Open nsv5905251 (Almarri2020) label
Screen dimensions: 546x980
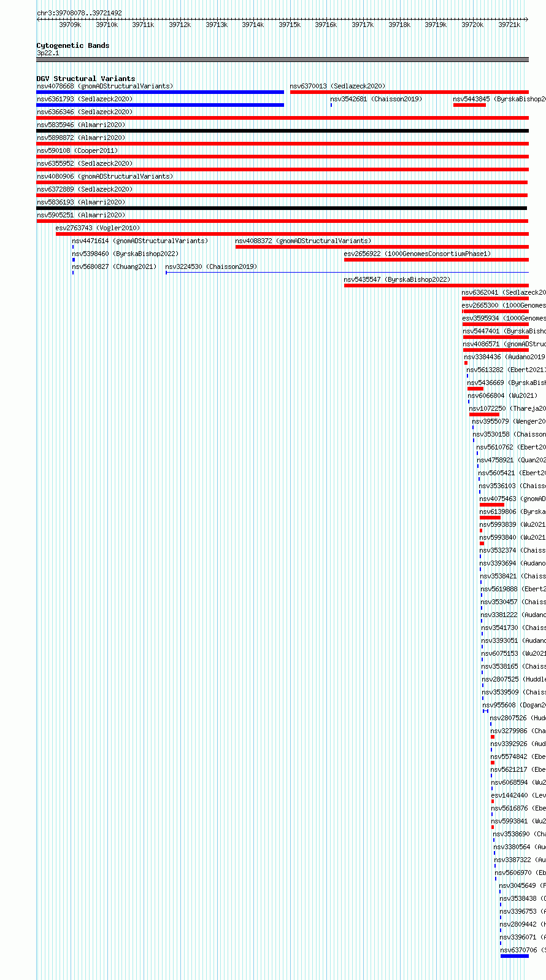click(x=81, y=215)
